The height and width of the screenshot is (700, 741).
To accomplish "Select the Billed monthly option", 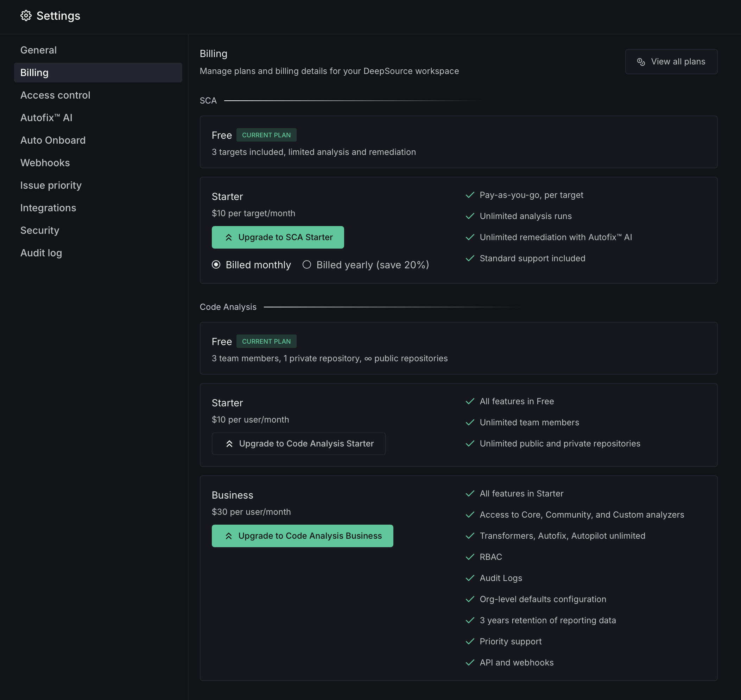I will click(217, 264).
